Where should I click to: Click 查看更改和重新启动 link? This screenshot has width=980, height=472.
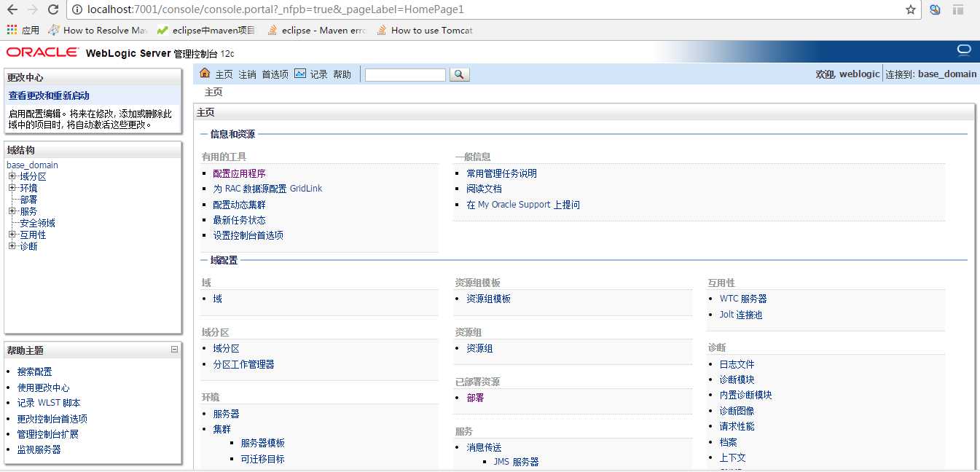tap(49, 95)
